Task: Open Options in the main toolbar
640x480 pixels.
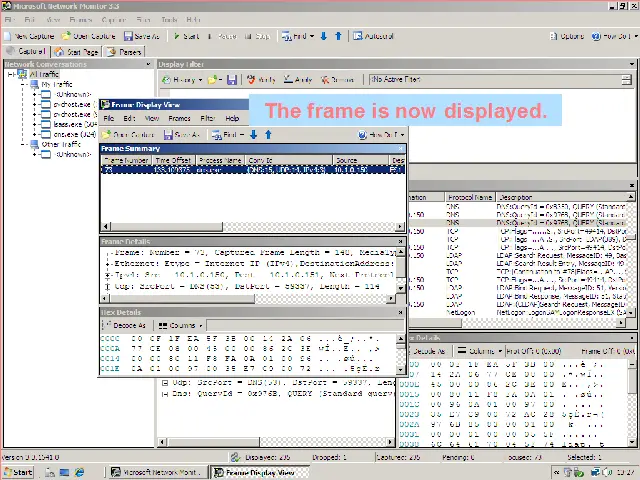Action: click(567, 36)
